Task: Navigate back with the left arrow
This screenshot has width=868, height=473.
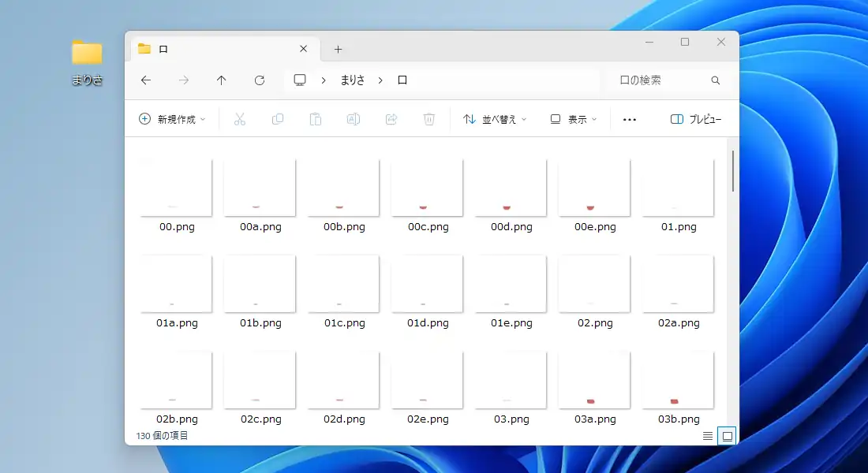Action: point(146,80)
